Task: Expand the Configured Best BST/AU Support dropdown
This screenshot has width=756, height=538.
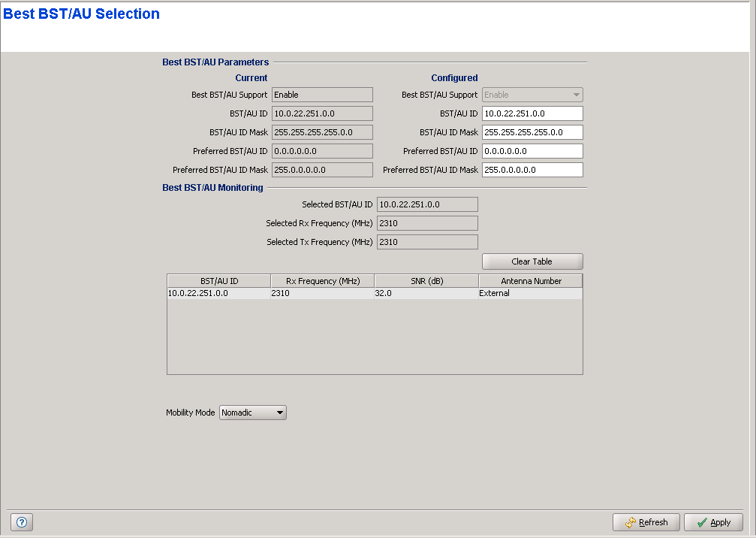Action: [532, 95]
